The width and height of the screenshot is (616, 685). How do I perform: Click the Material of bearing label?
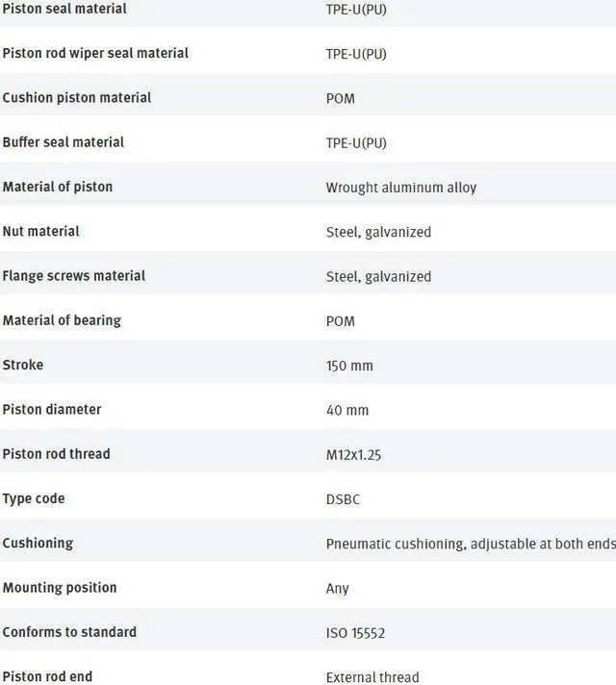[x=62, y=320]
